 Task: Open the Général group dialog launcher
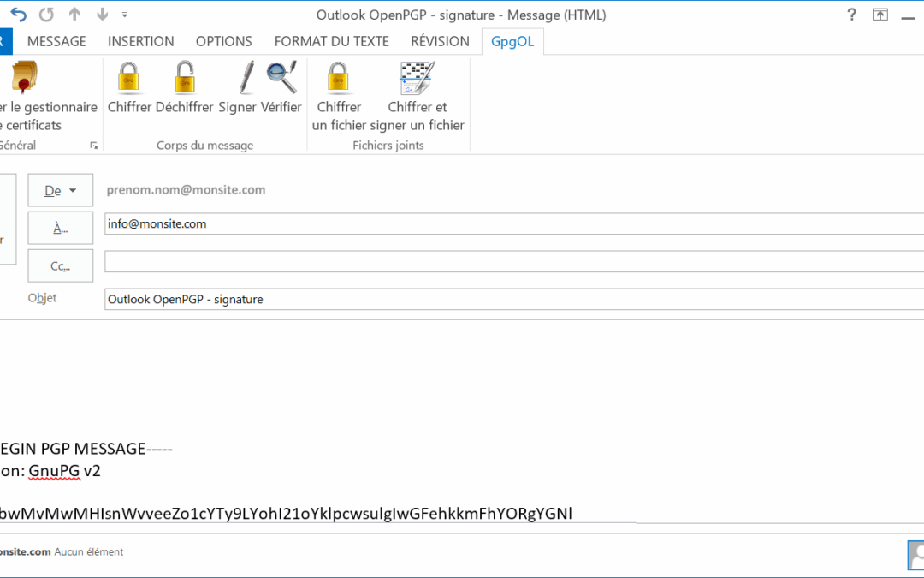[x=94, y=146]
